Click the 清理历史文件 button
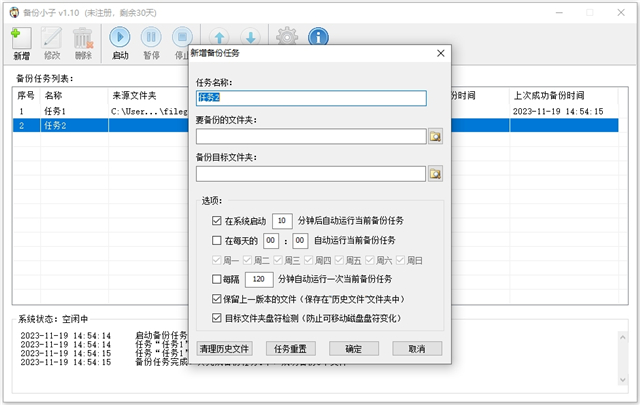Screen dimensions: 640x405 [x=224, y=349]
